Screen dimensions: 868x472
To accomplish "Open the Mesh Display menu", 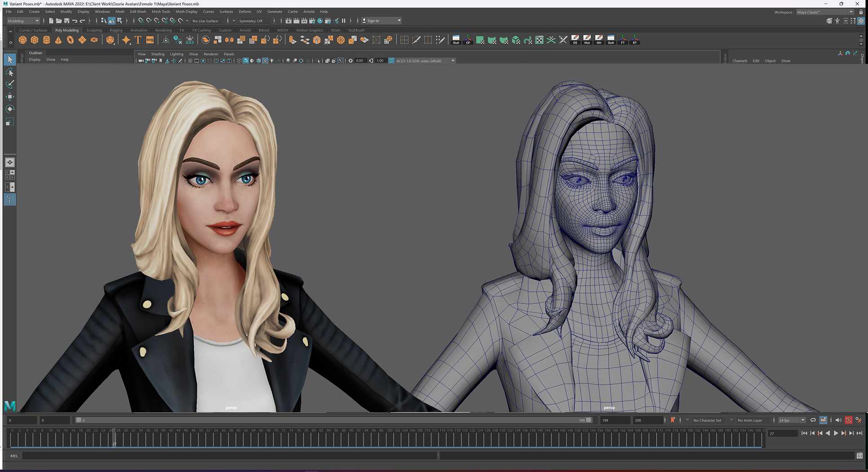I will pos(187,11).
